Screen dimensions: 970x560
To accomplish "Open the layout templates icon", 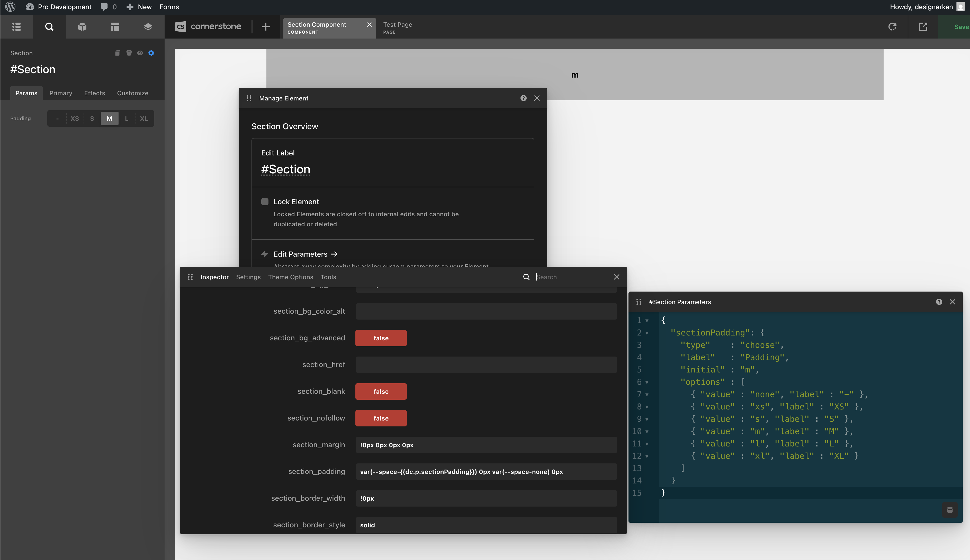I will (115, 26).
